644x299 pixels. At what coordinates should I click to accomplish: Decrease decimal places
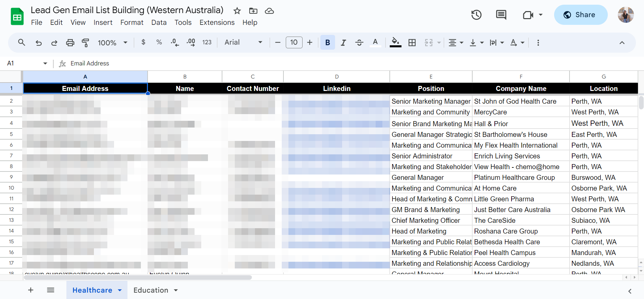click(x=175, y=42)
